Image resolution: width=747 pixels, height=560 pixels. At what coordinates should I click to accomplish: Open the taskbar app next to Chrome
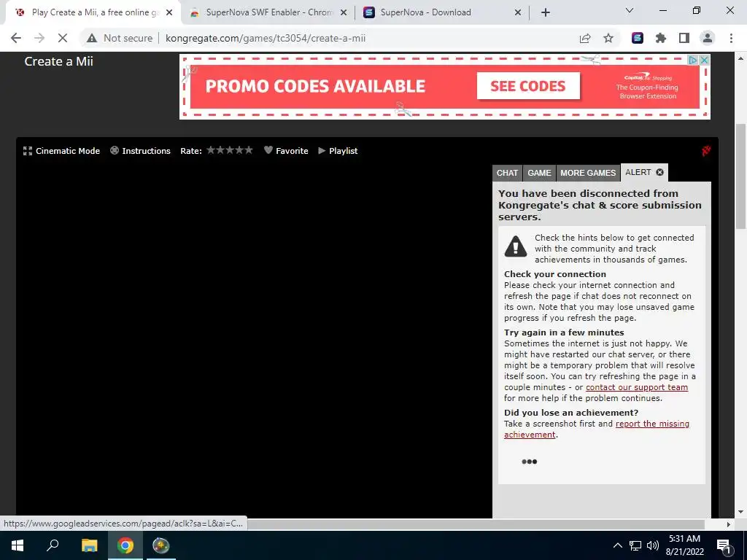tap(161, 545)
